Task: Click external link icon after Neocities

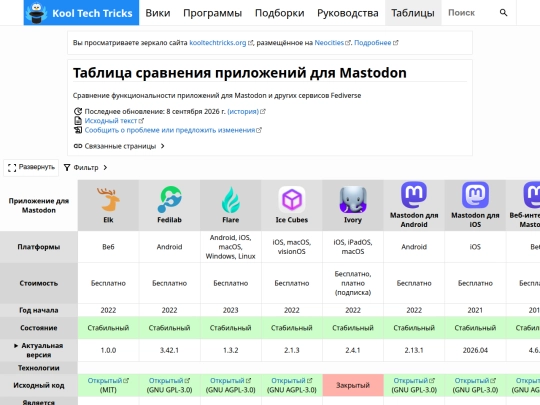Action: [x=348, y=43]
